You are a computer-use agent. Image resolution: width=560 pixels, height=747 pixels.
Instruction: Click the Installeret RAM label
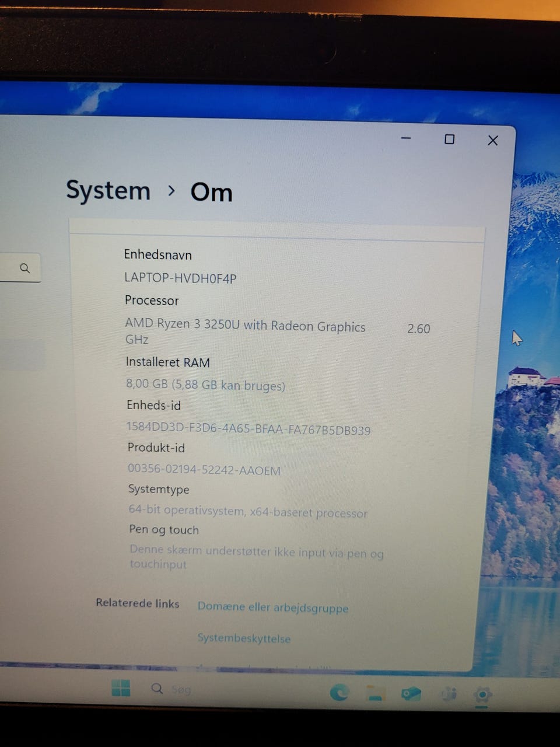click(x=168, y=362)
